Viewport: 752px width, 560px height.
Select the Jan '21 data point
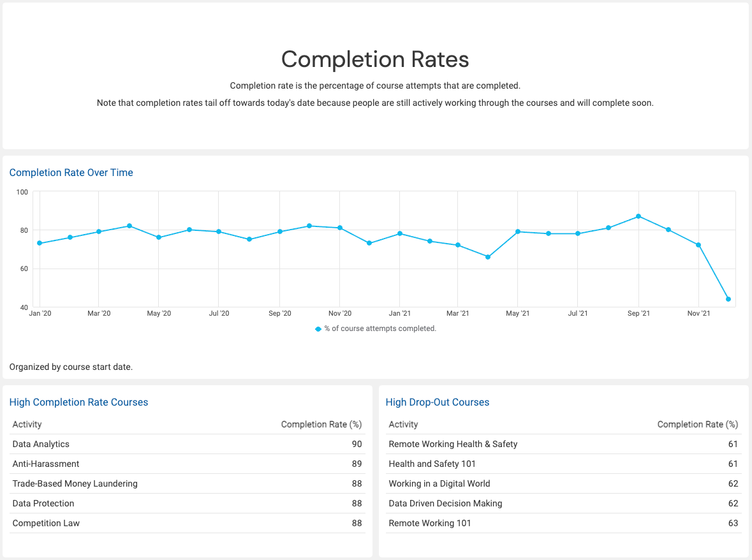(400, 233)
